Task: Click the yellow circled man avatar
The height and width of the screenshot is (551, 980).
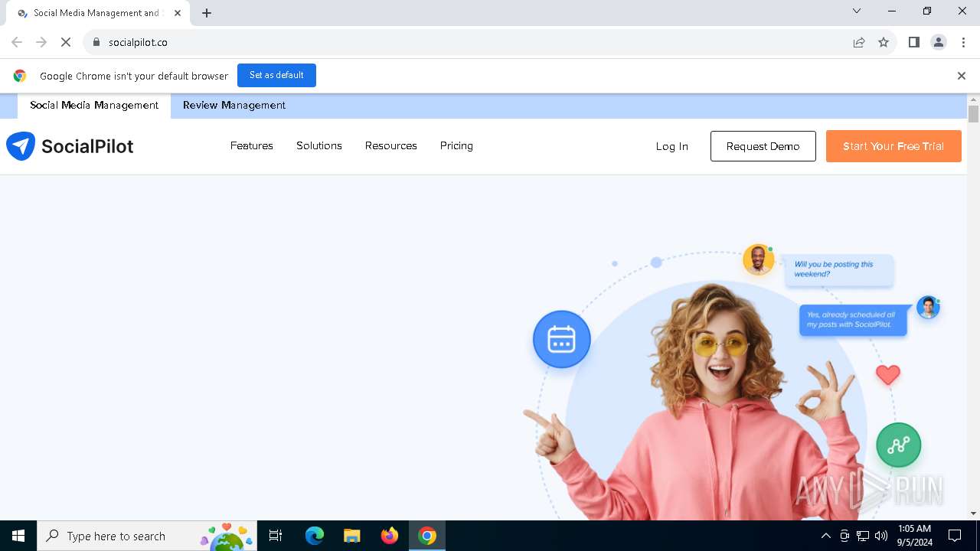Action: tap(758, 260)
